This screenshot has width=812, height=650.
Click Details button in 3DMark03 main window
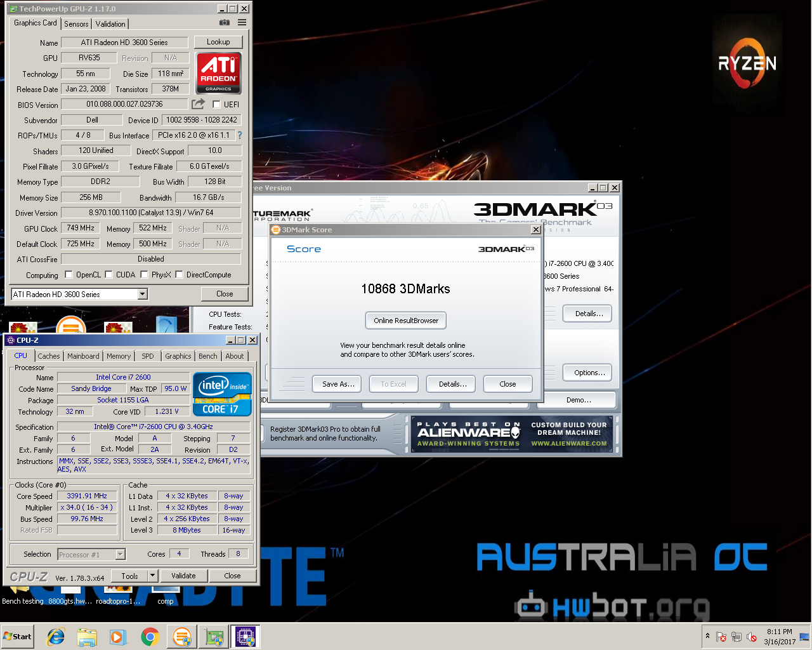pyautogui.click(x=588, y=314)
